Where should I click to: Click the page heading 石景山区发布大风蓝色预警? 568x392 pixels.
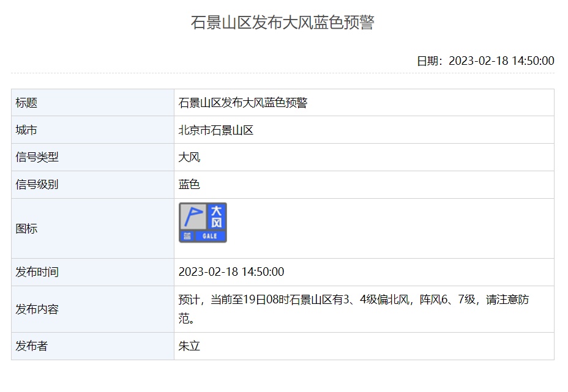pyautogui.click(x=282, y=23)
